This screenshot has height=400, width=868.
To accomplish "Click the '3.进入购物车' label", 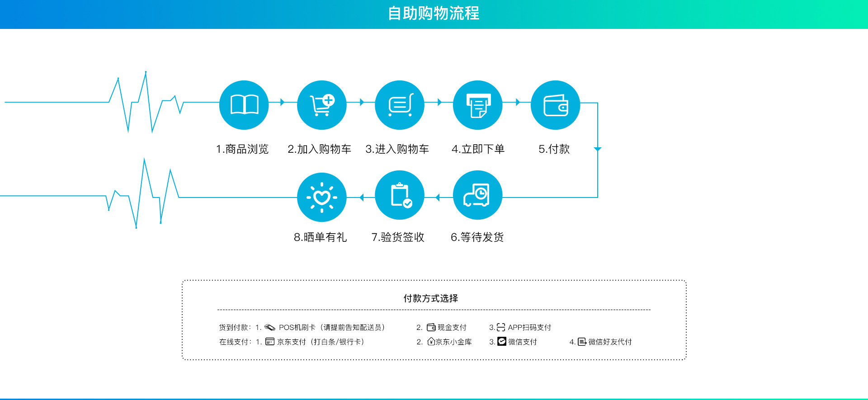I will pos(397,149).
